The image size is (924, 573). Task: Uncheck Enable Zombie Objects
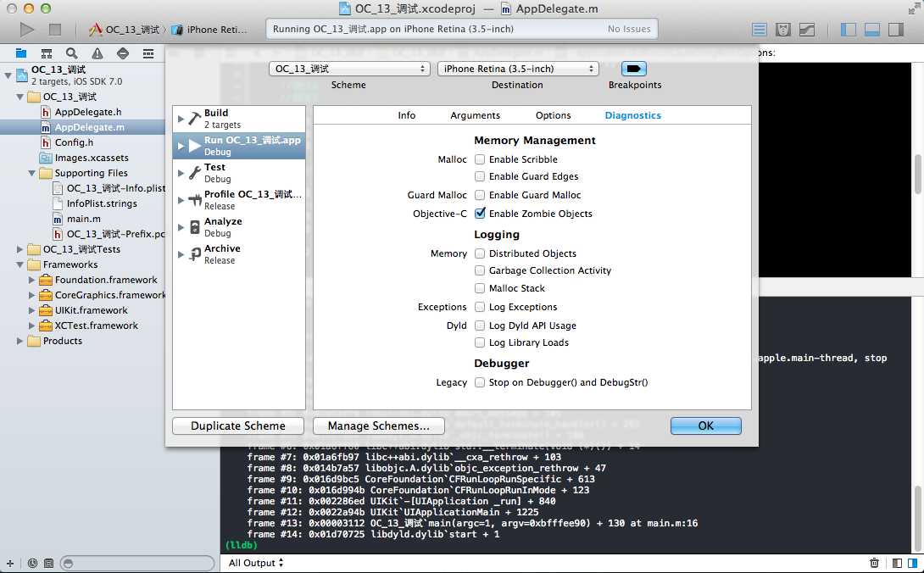[480, 214]
